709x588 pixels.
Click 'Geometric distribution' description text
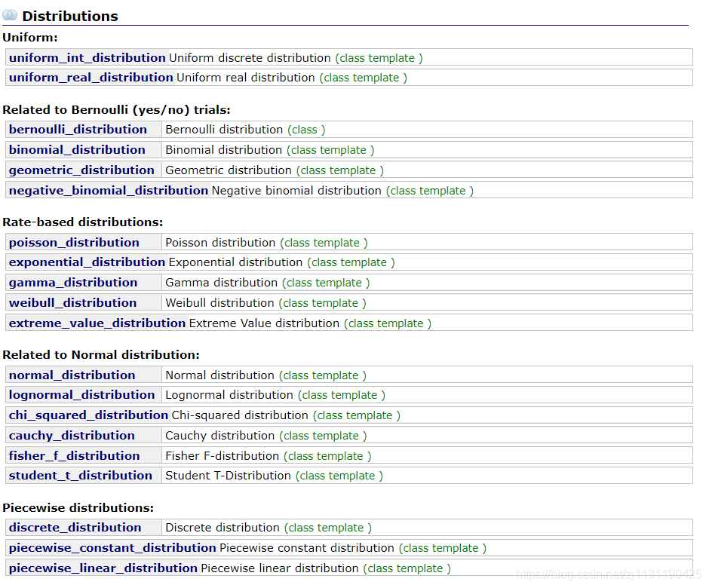pyautogui.click(x=229, y=170)
